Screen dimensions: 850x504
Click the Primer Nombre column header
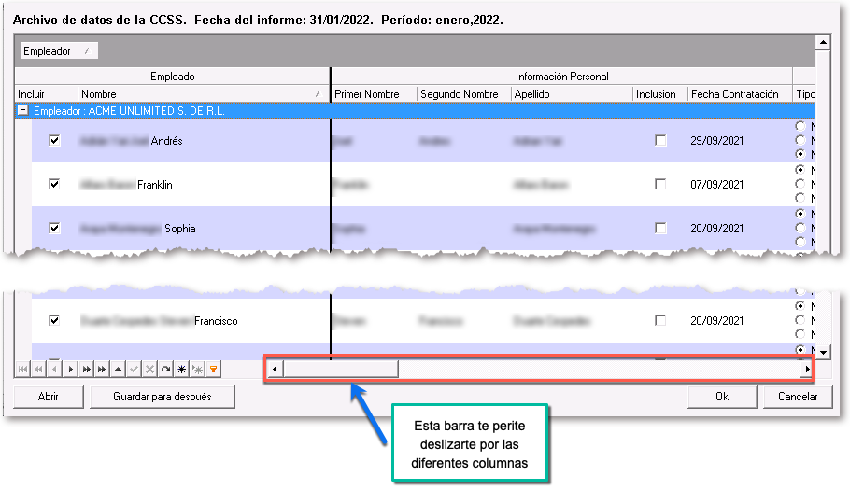(374, 94)
